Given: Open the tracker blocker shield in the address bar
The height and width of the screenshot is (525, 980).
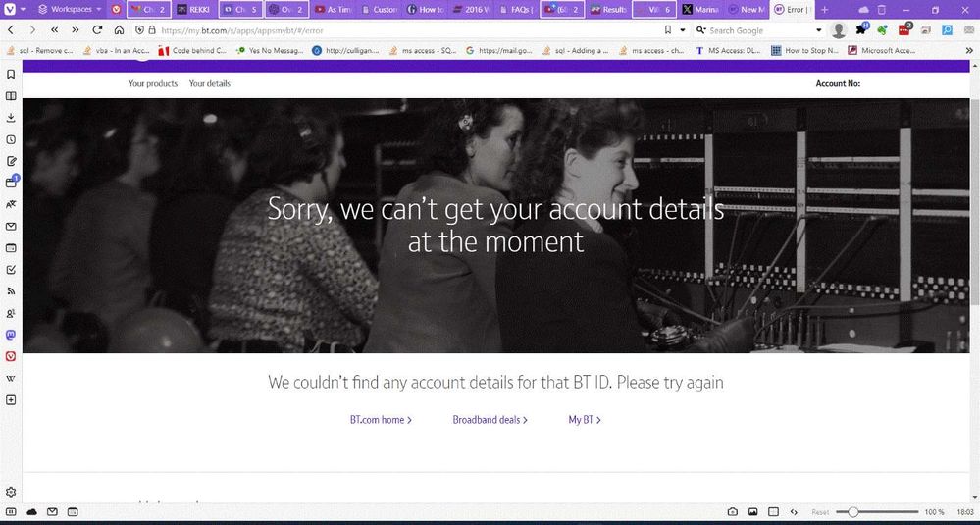Looking at the screenshot, I should click(139, 30).
